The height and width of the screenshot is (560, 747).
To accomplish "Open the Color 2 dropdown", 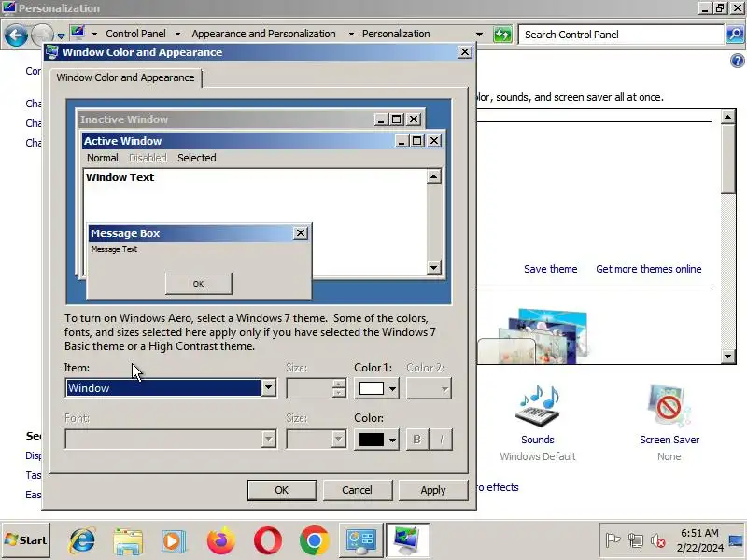I will (x=429, y=388).
